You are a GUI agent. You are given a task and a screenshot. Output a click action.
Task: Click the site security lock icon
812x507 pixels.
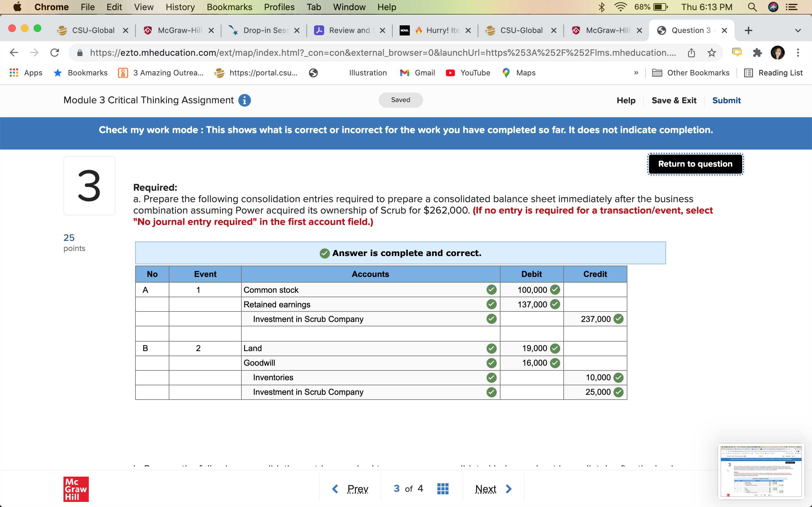coord(80,53)
